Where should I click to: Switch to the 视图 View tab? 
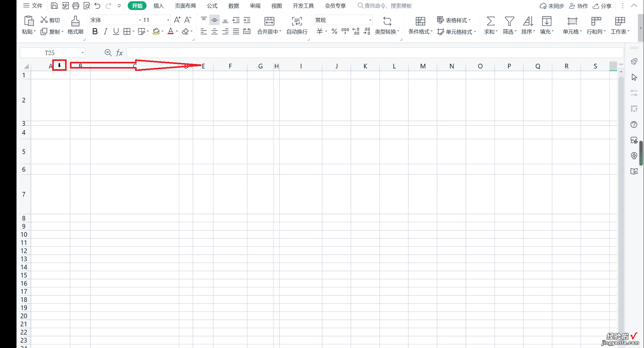(x=277, y=6)
